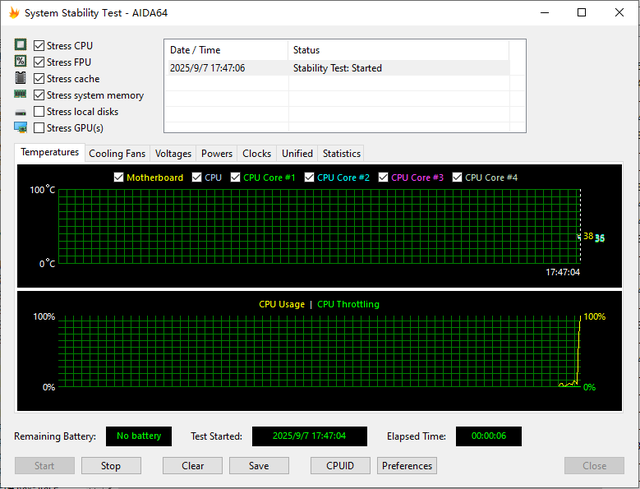Click the Status column header
Viewport: 640px width, 489px height.
click(398, 50)
